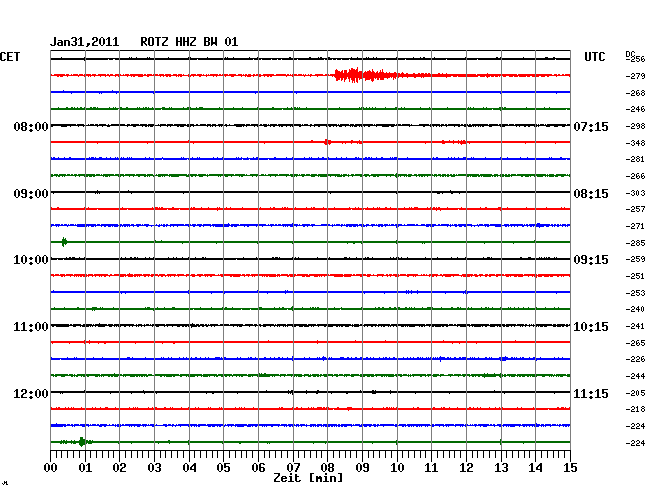
Task: Click the DC offset value -268
Action: [x=635, y=93]
